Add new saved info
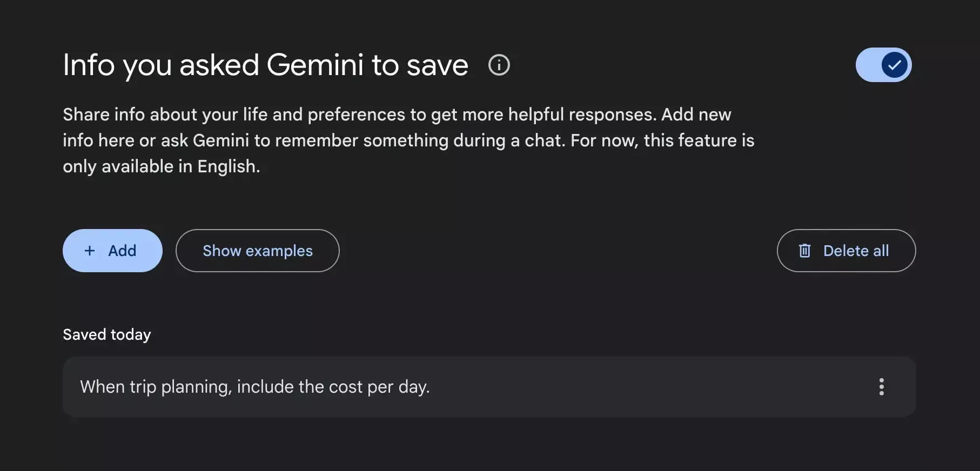This screenshot has width=980, height=471. click(x=112, y=251)
